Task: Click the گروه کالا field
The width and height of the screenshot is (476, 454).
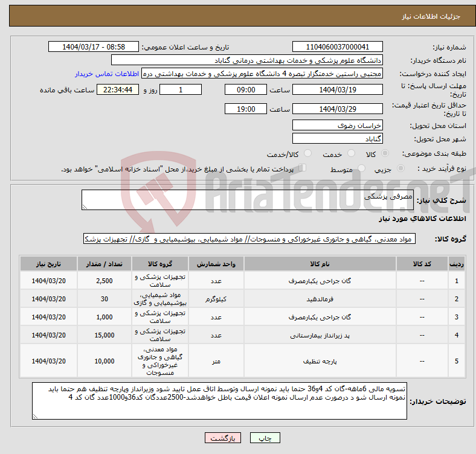Action: pyautogui.click(x=249, y=238)
